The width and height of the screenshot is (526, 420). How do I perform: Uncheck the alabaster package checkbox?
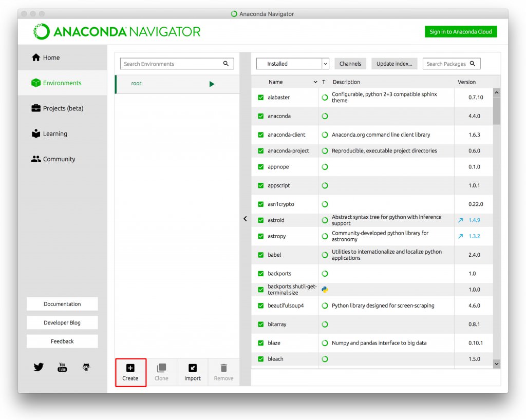pos(260,98)
